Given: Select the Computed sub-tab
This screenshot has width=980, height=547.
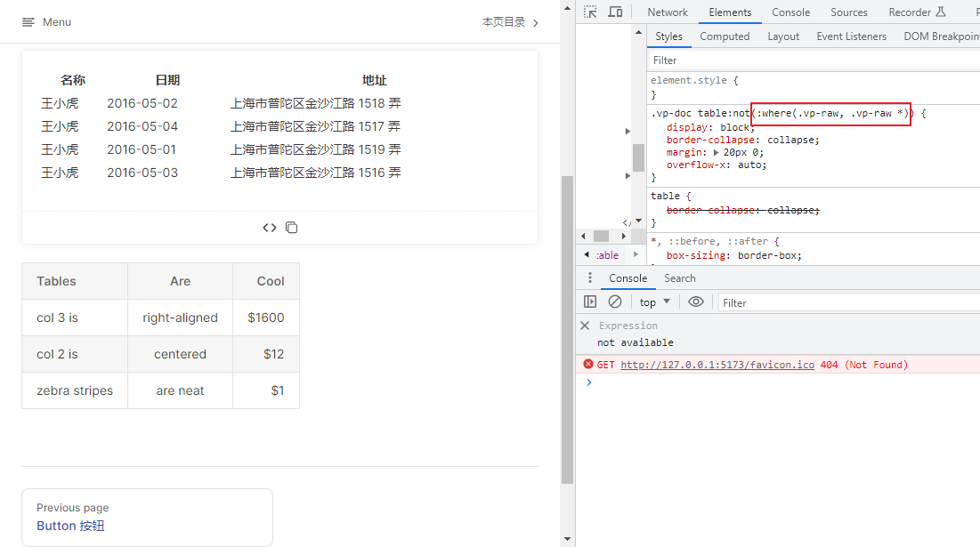Looking at the screenshot, I should 725,36.
